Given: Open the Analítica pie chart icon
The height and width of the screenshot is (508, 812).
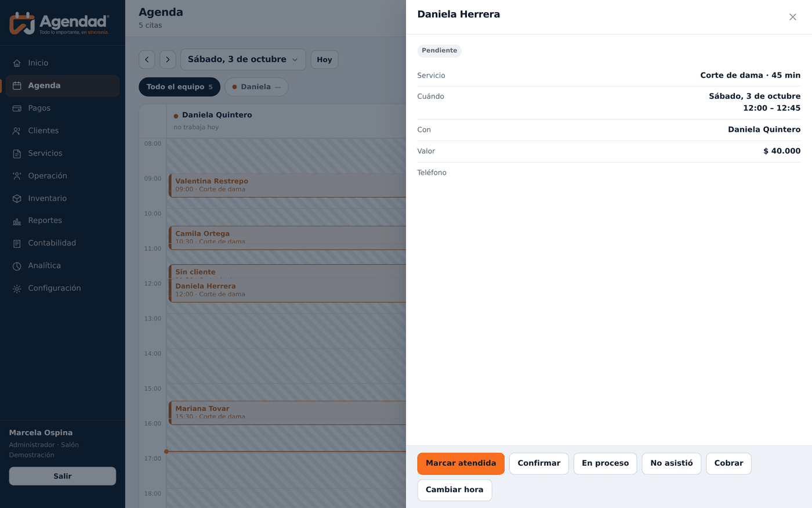Looking at the screenshot, I should [17, 266].
